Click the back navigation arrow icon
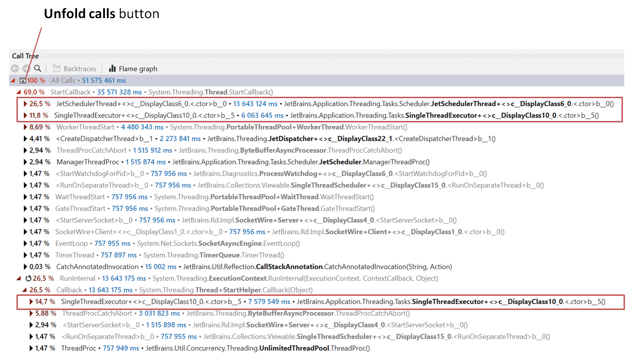Image resolution: width=635 pixels, height=364 pixels. tap(14, 68)
